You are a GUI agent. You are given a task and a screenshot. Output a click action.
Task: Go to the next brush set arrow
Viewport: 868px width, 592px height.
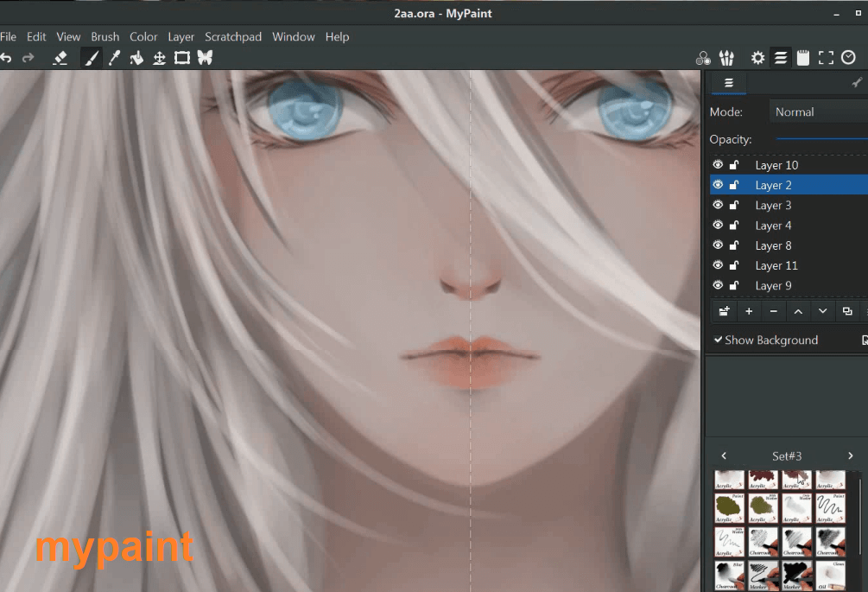850,455
